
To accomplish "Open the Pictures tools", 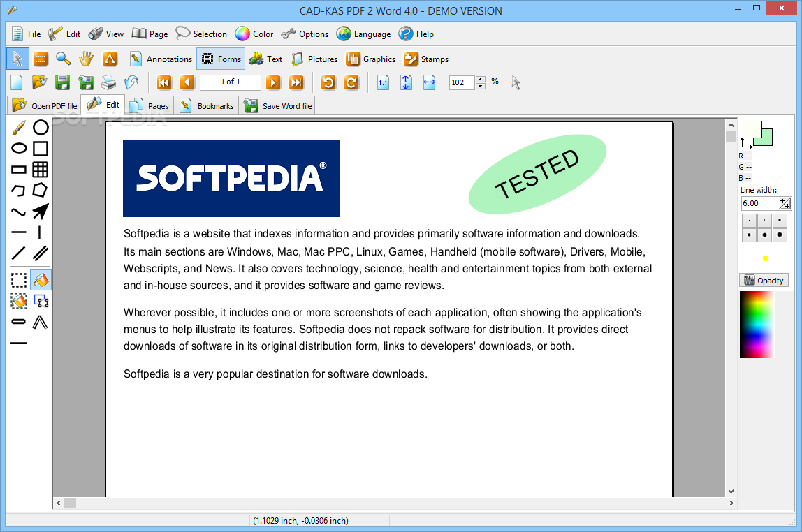I will pyautogui.click(x=314, y=59).
